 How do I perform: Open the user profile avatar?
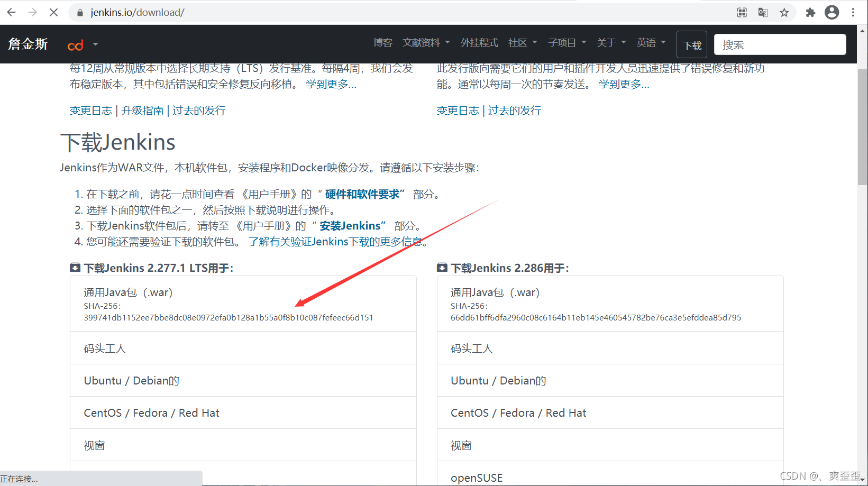(832, 12)
